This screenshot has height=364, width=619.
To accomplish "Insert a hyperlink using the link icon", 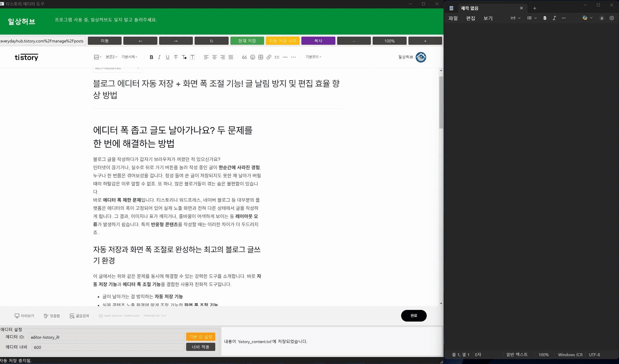I will click(269, 57).
